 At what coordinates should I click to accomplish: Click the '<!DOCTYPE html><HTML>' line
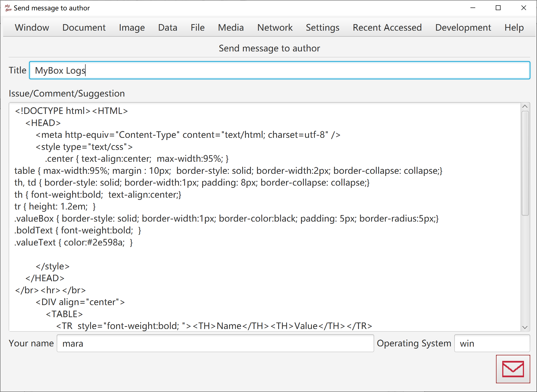point(71,111)
